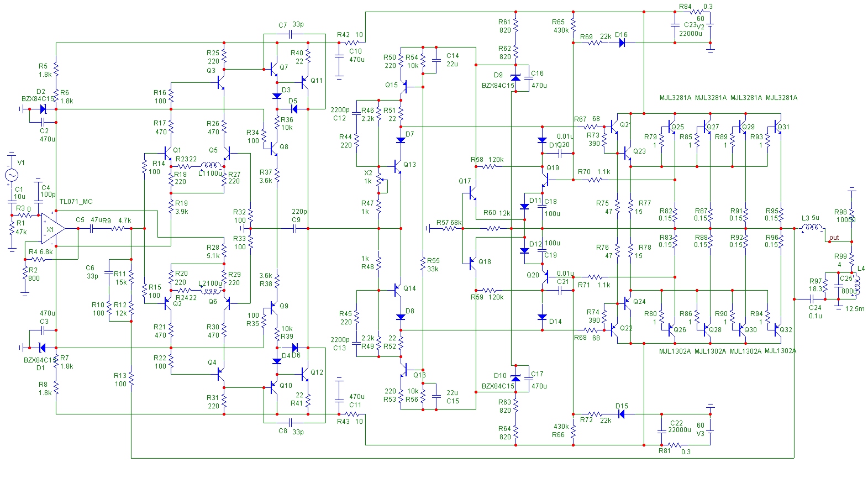Select diode D16 symbol
868x478 pixels.
[x=622, y=43]
